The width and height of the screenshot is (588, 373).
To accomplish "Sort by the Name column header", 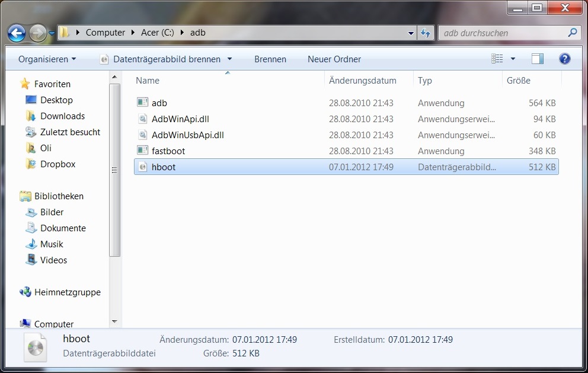I will (148, 80).
